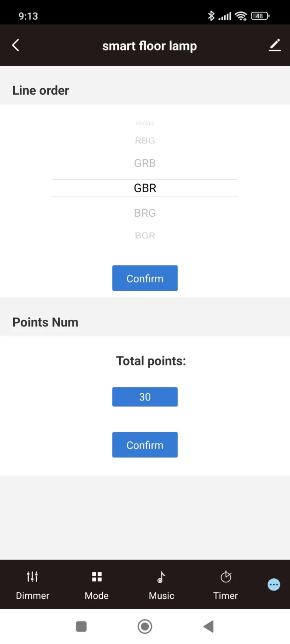Select RGB in line order picker
290x644 pixels.
point(145,123)
